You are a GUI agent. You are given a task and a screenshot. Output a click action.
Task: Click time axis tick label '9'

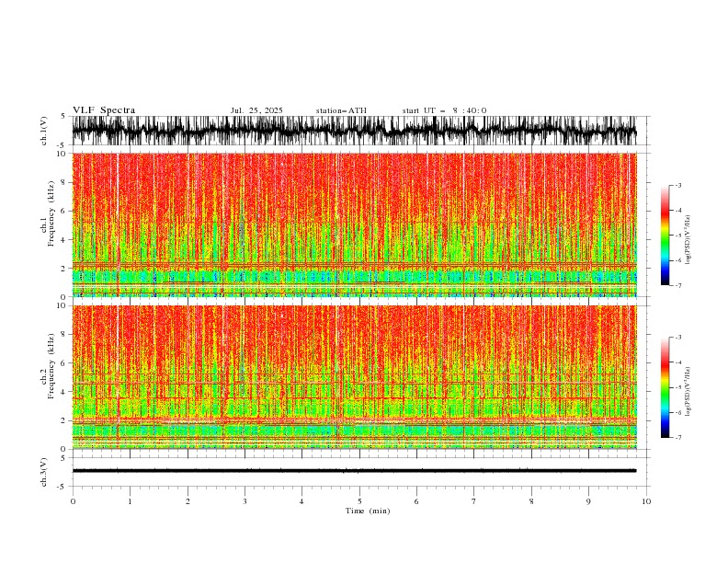click(x=588, y=501)
